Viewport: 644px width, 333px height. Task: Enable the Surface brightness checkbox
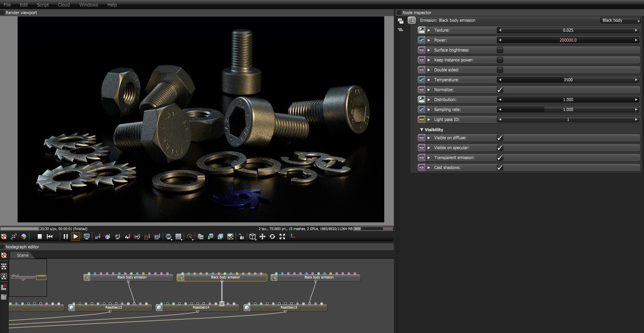500,50
